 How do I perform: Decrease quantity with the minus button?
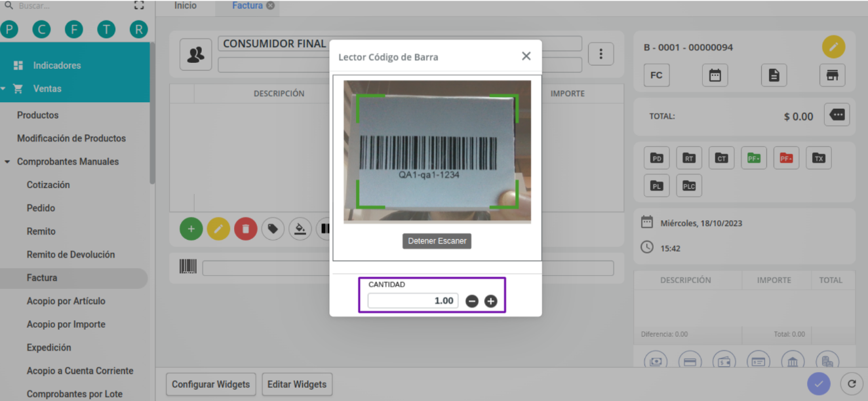coord(472,301)
